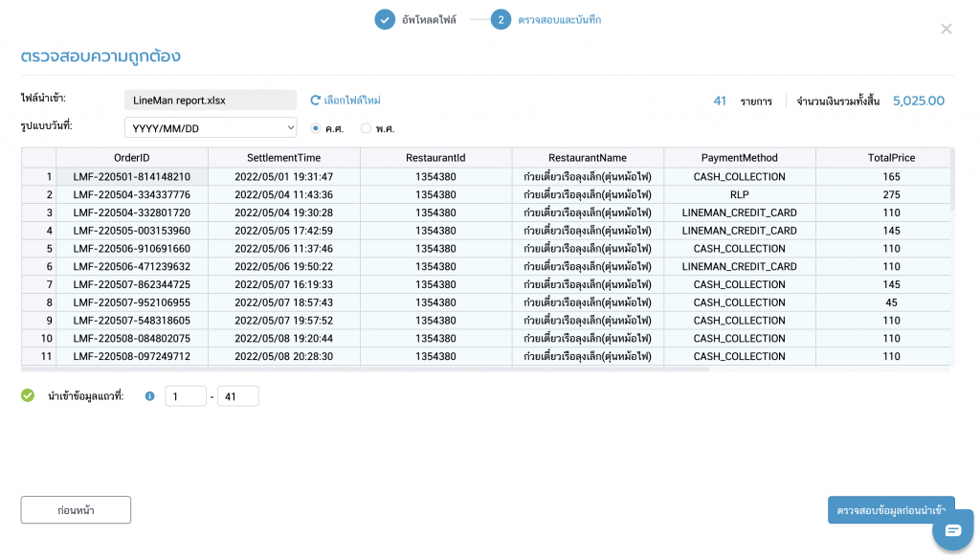
Task: Open the chat support bubble icon
Action: point(952,530)
